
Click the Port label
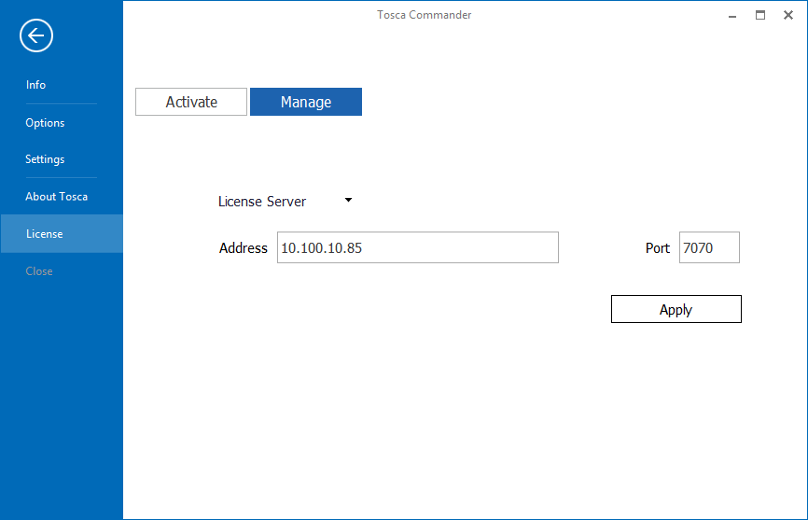pyautogui.click(x=658, y=248)
